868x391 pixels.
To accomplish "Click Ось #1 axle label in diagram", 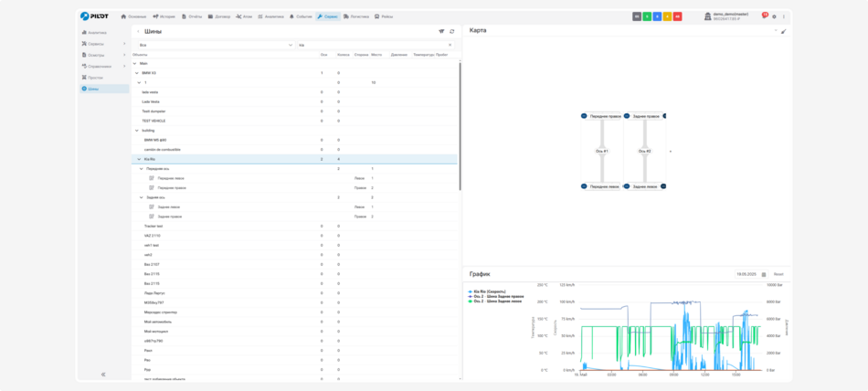I will tap(602, 152).
